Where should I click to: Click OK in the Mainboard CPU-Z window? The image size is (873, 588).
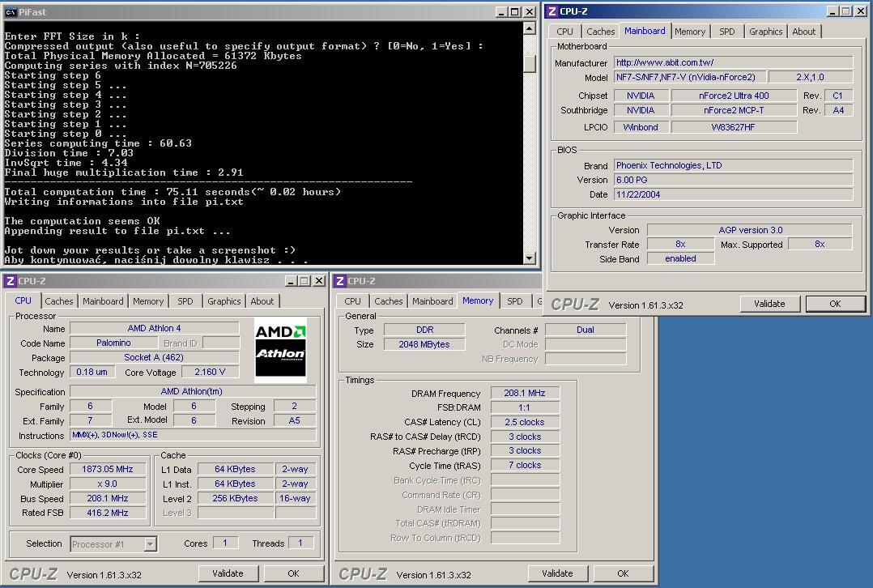click(x=835, y=304)
